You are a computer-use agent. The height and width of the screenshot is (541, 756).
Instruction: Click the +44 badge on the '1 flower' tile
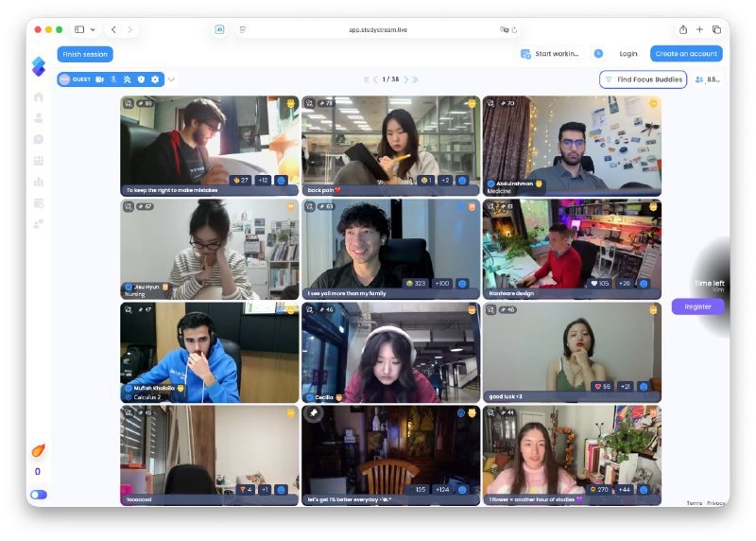pyautogui.click(x=624, y=489)
